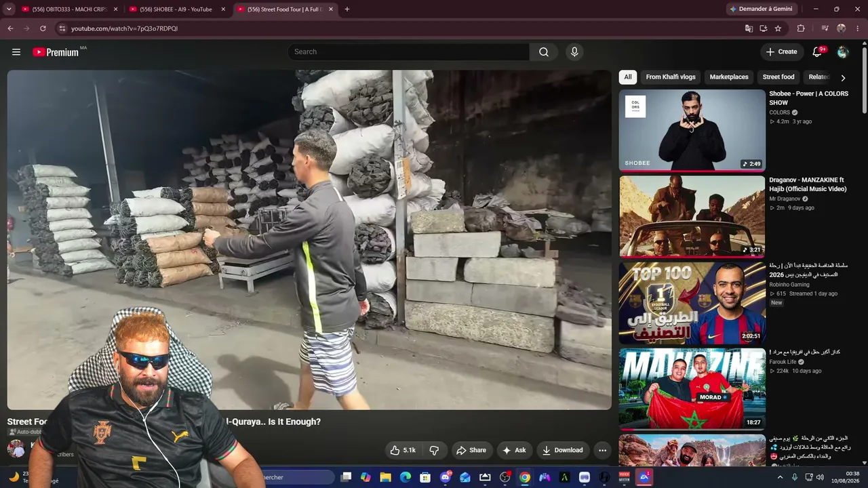Open Draganov - MANZAKINE ft Hajib title
The width and height of the screenshot is (868, 488).
click(808, 184)
